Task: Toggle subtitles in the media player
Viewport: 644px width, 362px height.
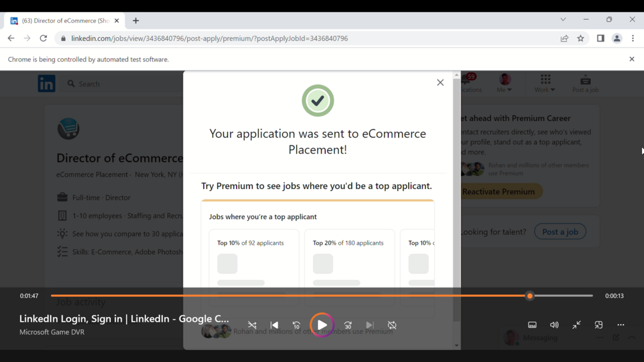Action: click(x=533, y=325)
